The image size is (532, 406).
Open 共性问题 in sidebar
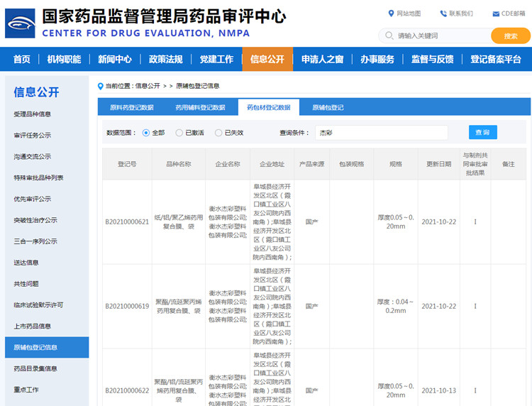coord(26,284)
